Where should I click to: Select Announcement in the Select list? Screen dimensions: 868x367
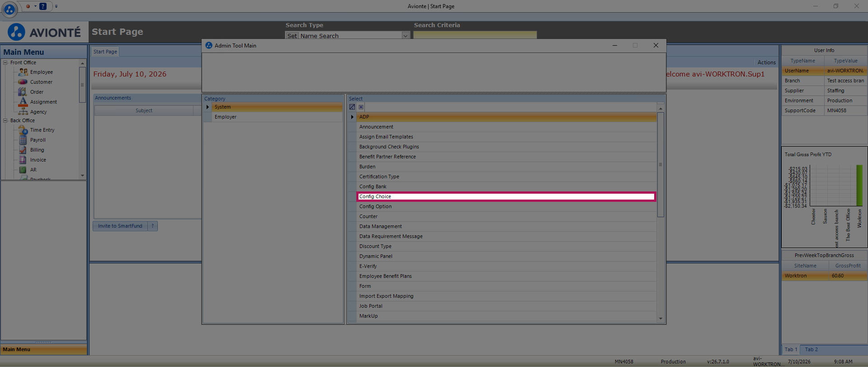coord(506,127)
